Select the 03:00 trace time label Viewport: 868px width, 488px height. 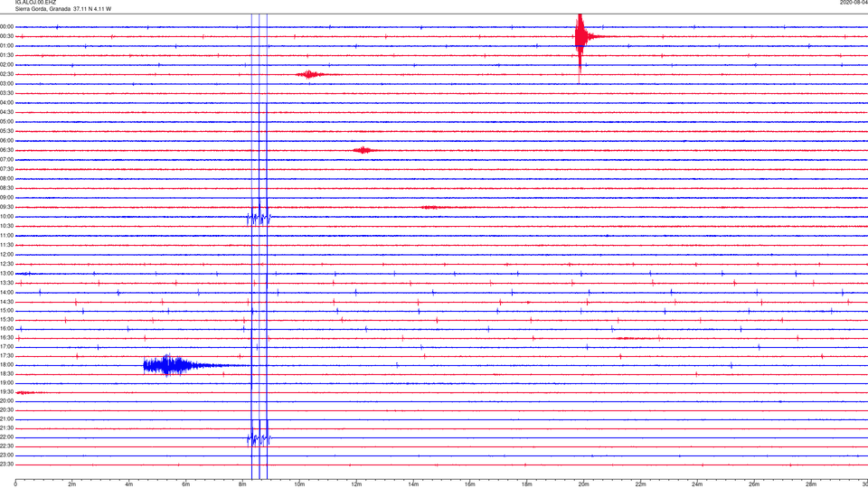[6, 83]
